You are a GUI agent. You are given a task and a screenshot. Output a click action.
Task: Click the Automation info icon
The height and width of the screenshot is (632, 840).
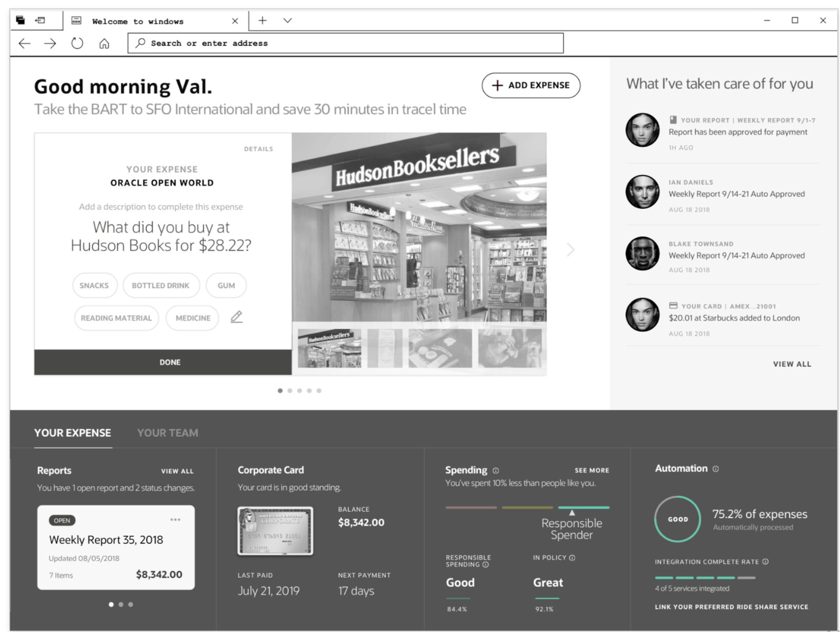pyautogui.click(x=717, y=469)
